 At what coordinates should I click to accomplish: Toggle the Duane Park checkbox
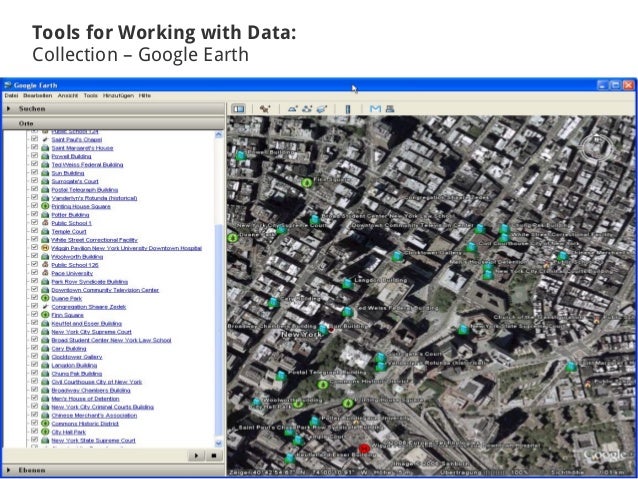coord(35,298)
